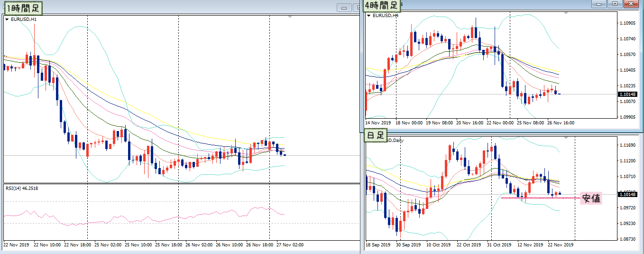Click the 1.11690 price level on Daily axis
Screen dimensions: 644x254
coord(627,145)
